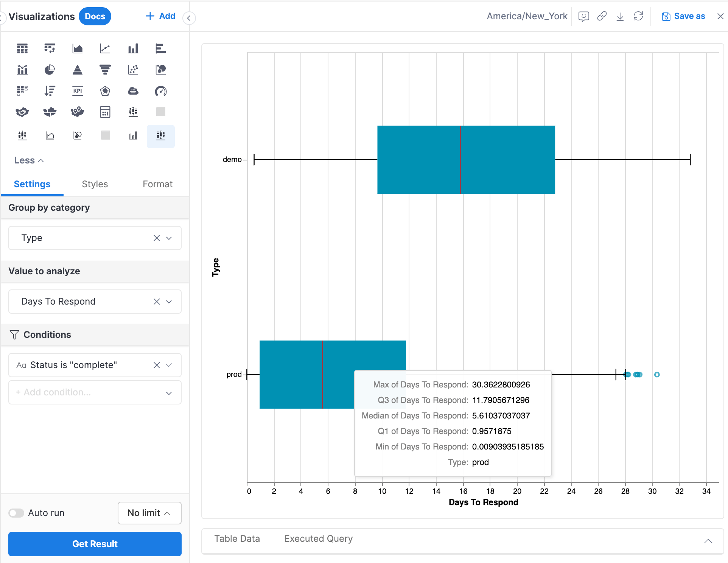
Task: Select the table visualization icon
Action: coord(22,48)
